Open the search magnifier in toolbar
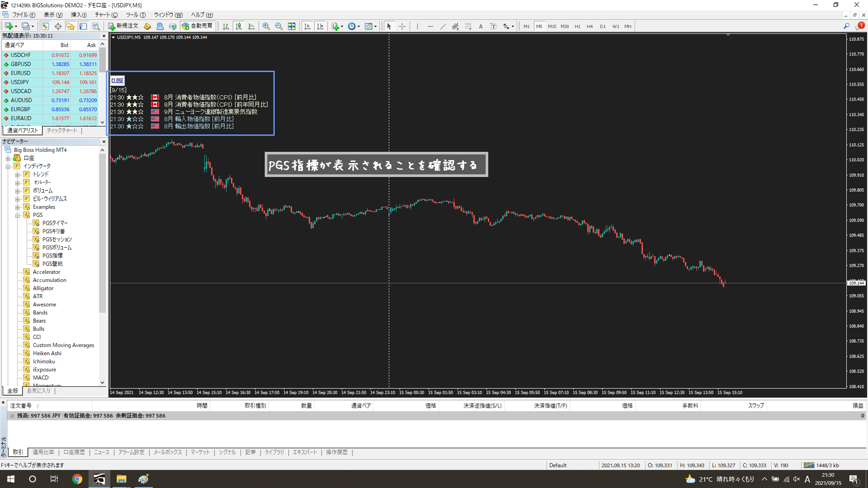 [x=846, y=26]
